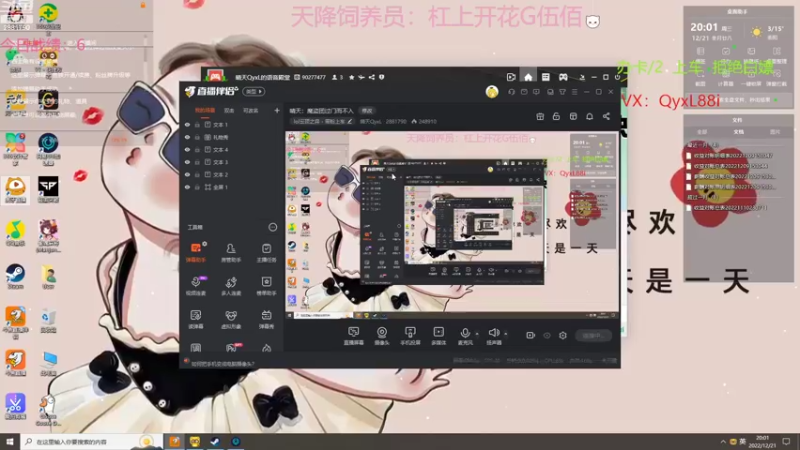Open the settings gear in bottom toolbar

point(563,335)
